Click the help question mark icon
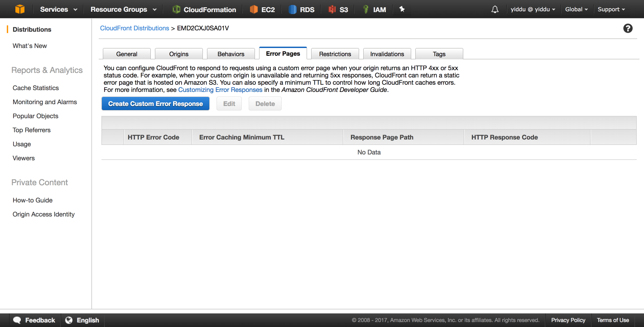 click(628, 28)
